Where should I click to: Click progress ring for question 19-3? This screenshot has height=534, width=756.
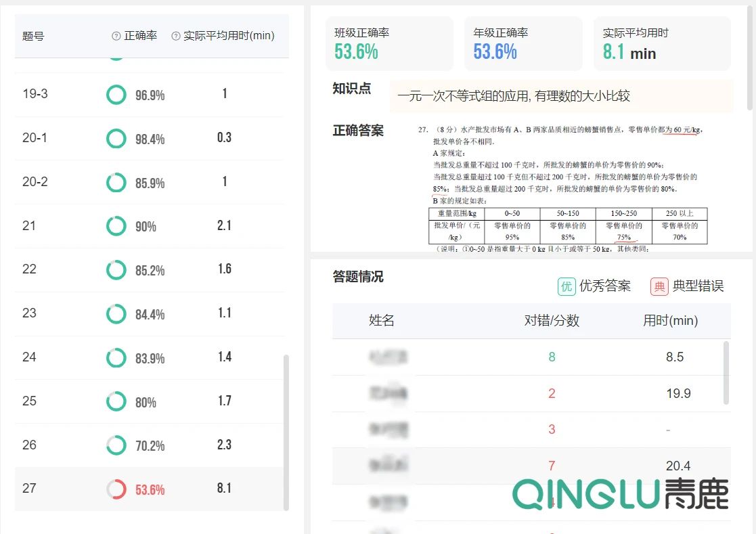[x=116, y=95]
